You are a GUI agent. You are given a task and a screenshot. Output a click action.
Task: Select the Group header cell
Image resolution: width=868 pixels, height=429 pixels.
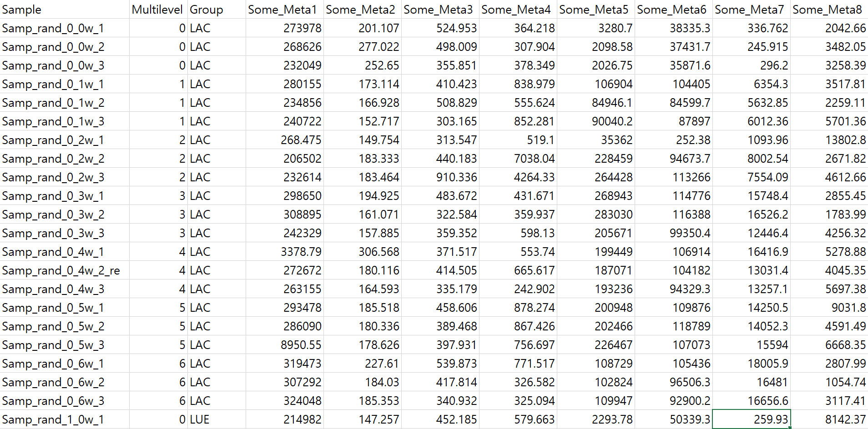(x=217, y=10)
